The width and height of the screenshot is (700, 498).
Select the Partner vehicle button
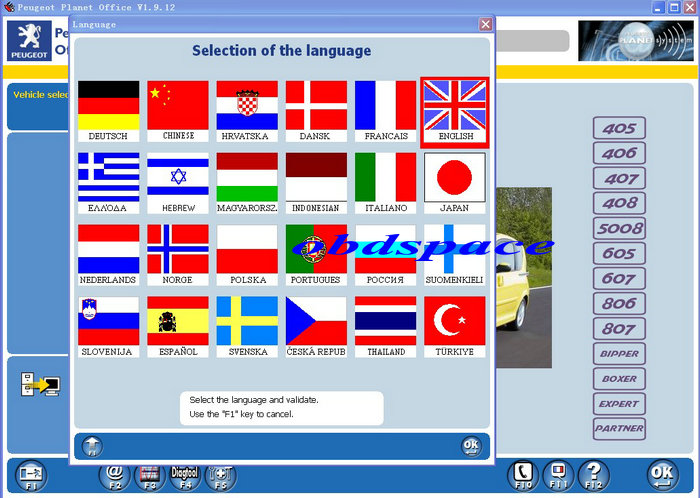click(619, 429)
